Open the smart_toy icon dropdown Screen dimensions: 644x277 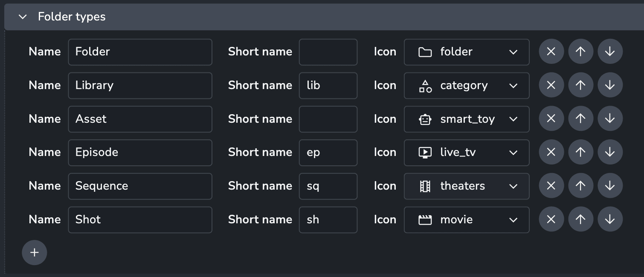(467, 119)
